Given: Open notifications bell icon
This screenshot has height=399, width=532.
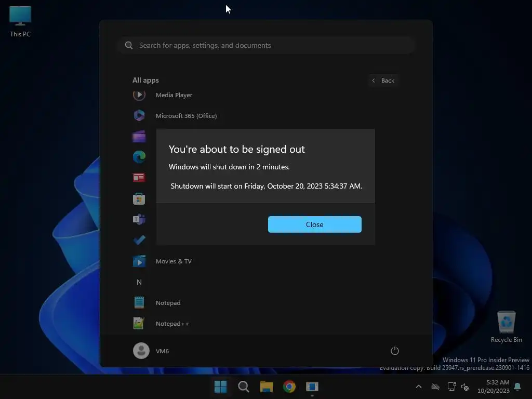Looking at the screenshot, I should click(x=517, y=387).
